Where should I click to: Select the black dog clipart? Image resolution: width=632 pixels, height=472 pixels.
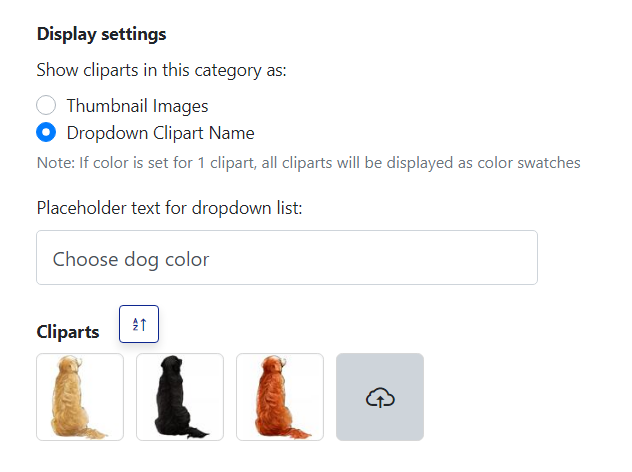(x=180, y=397)
